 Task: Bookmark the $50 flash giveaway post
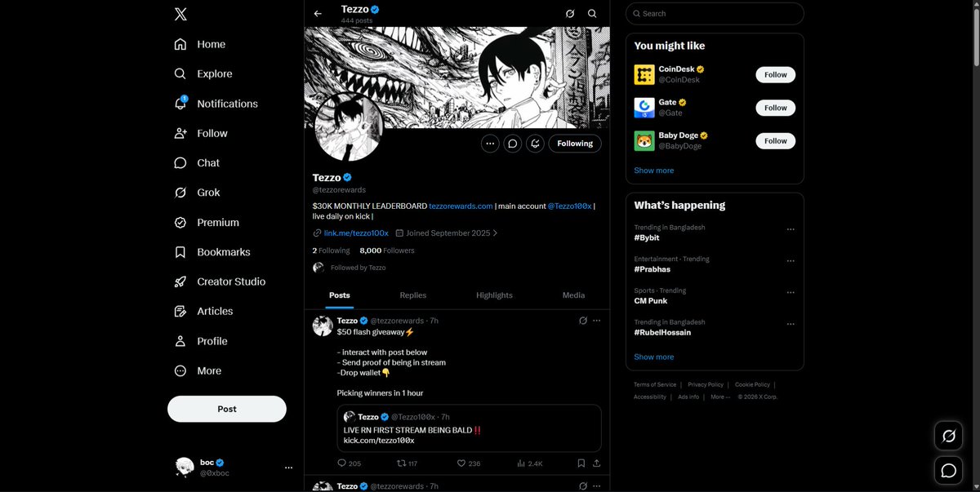pos(581,463)
